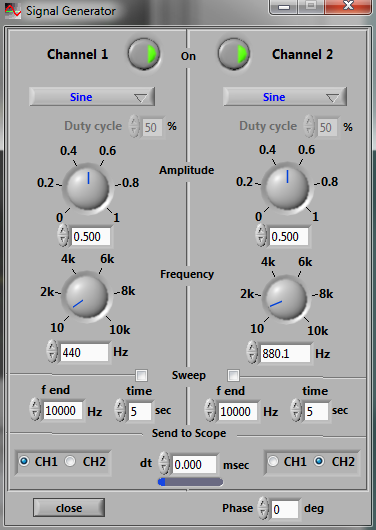Toggle Channel 1 On button
This screenshot has height=530, width=376.
(143, 54)
